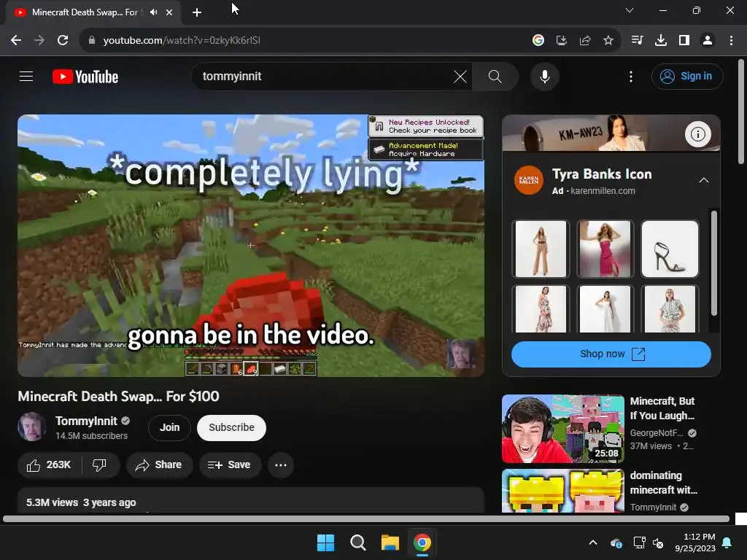Image resolution: width=747 pixels, height=560 pixels.
Task: Open the white gown ad thumbnail
Action: pyautogui.click(x=605, y=309)
